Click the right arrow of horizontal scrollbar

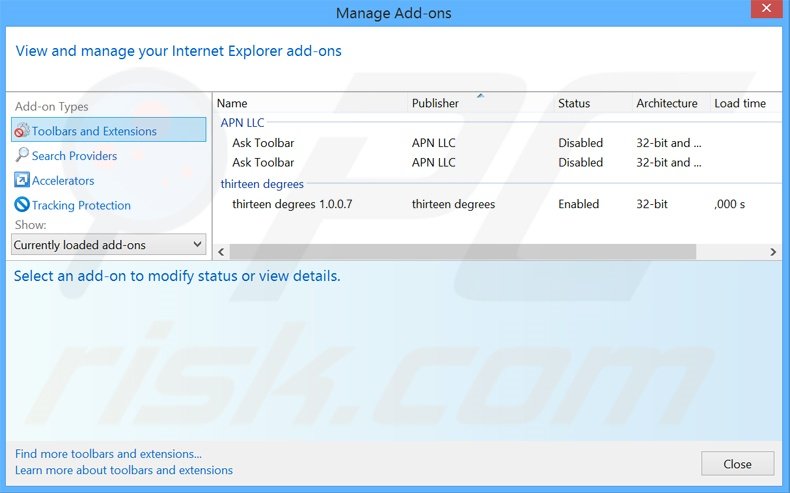point(773,252)
